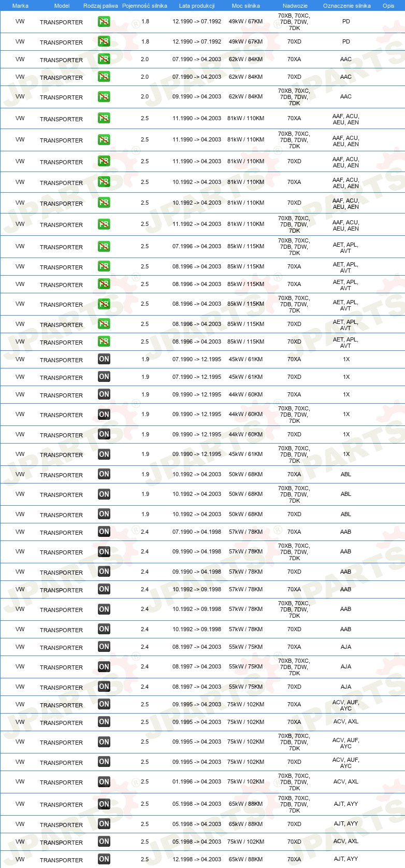Viewport: 405px width, 868px height.
Task: Click ACV, AUF, AYC in the 70XA row
Action: pyautogui.click(x=346, y=705)
